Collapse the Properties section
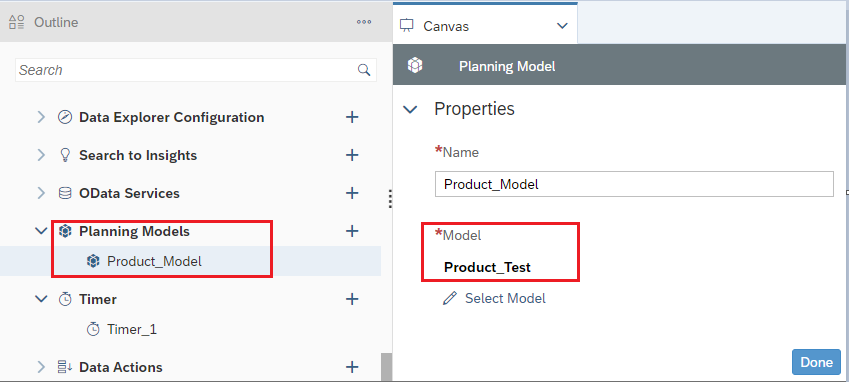Viewport: 849px width, 382px height. pos(411,109)
